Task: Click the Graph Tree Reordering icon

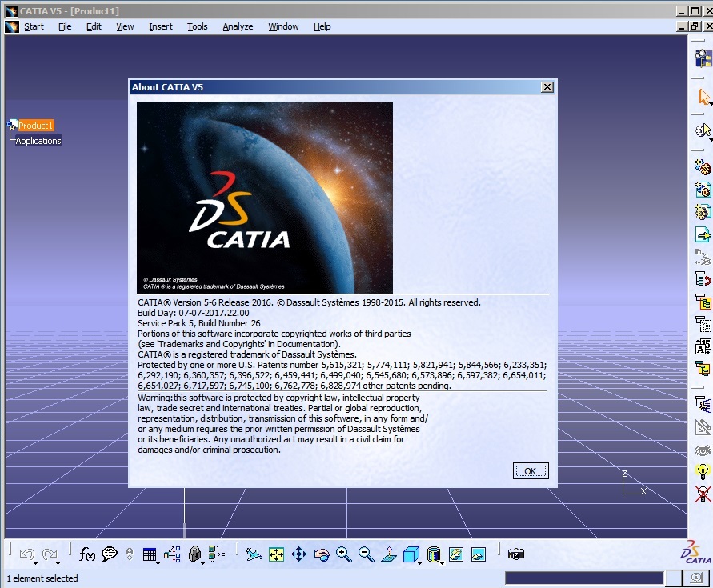Action: 703,278
